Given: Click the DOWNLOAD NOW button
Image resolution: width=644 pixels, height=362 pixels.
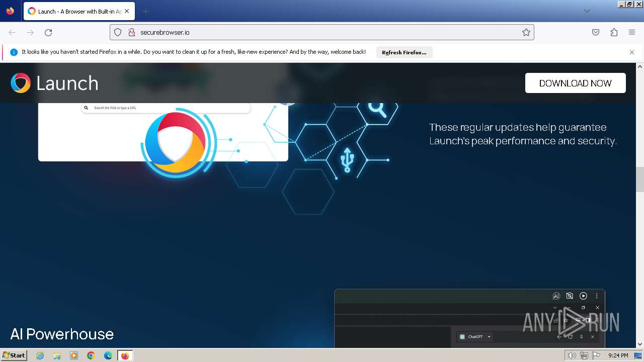Looking at the screenshot, I should tap(576, 83).
